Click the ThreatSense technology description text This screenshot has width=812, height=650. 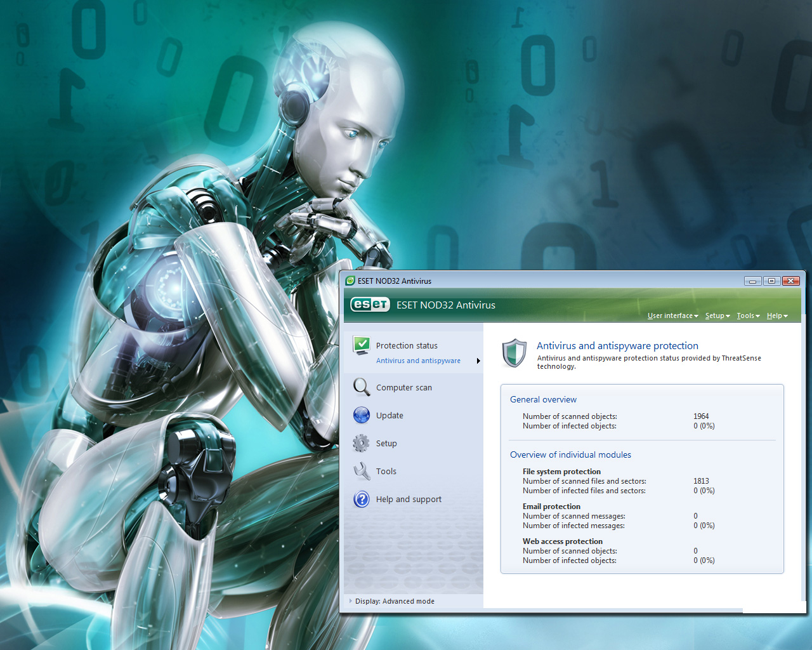(x=649, y=362)
